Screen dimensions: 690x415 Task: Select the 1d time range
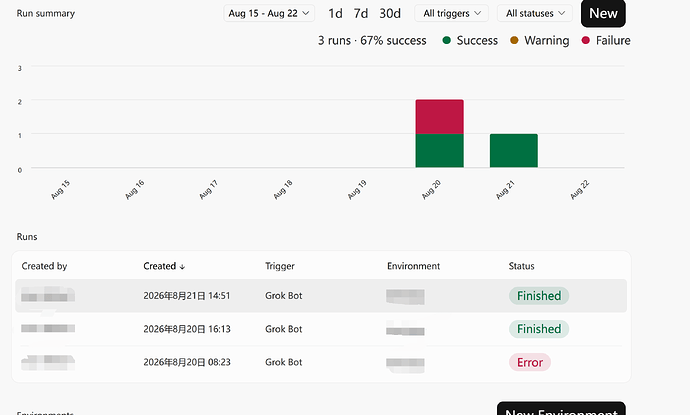coord(335,13)
